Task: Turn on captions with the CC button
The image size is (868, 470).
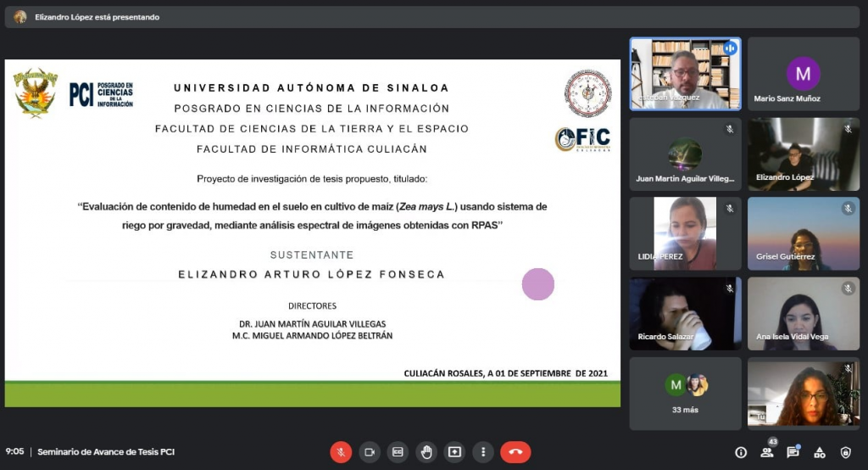Action: [398, 451]
